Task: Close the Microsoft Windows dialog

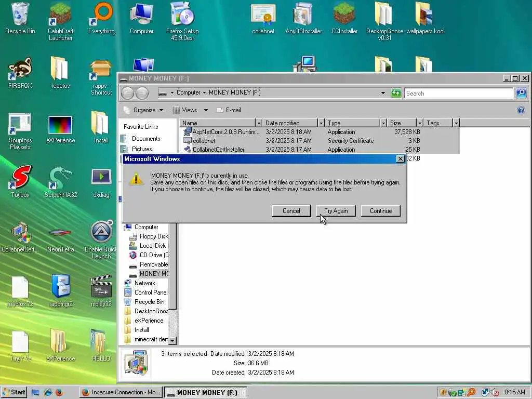Action: (401, 158)
